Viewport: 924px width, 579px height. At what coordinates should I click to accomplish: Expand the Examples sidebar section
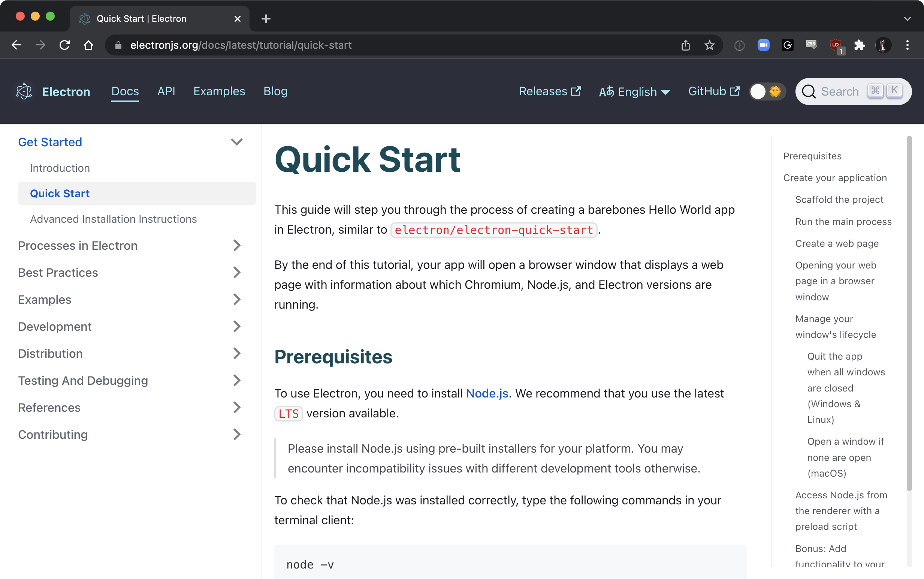[x=236, y=300]
